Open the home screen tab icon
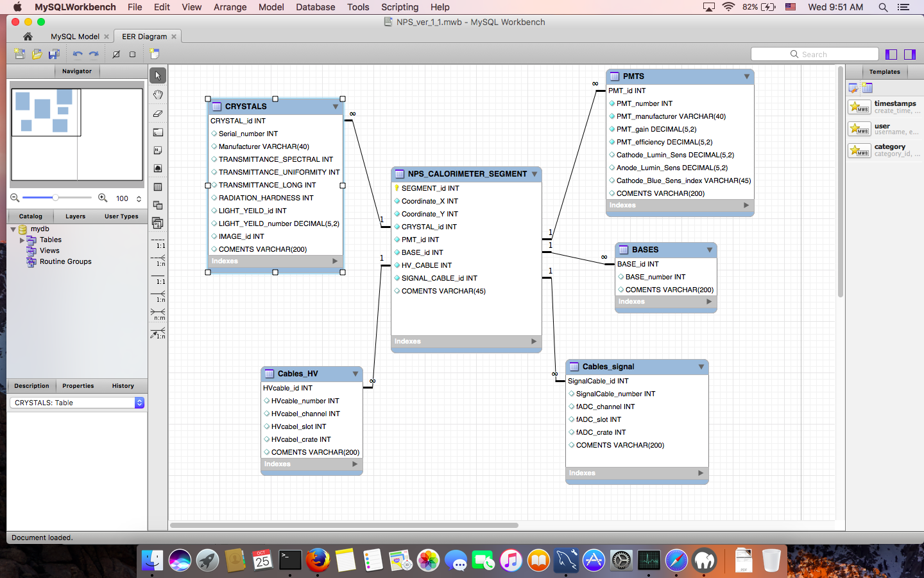The width and height of the screenshot is (924, 578). pos(28,37)
